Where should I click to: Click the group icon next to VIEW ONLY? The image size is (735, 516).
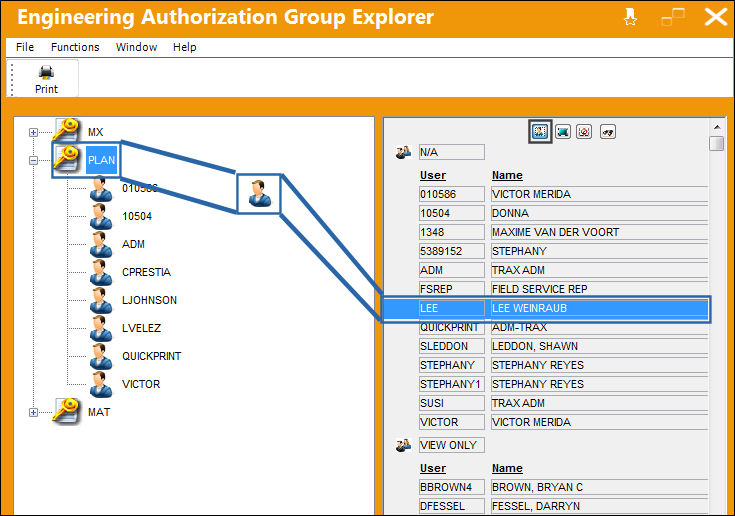pos(403,445)
